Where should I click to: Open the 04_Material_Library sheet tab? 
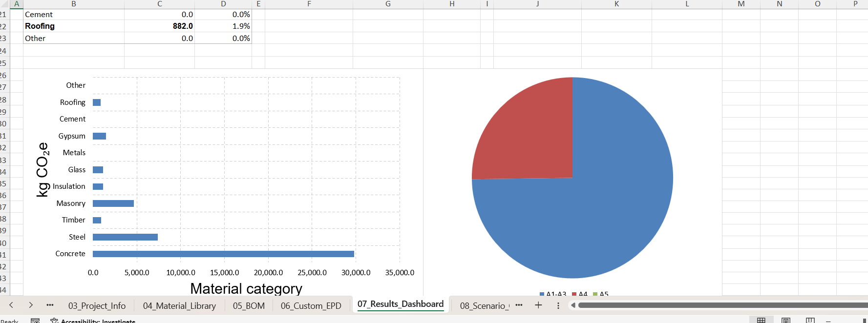179,306
